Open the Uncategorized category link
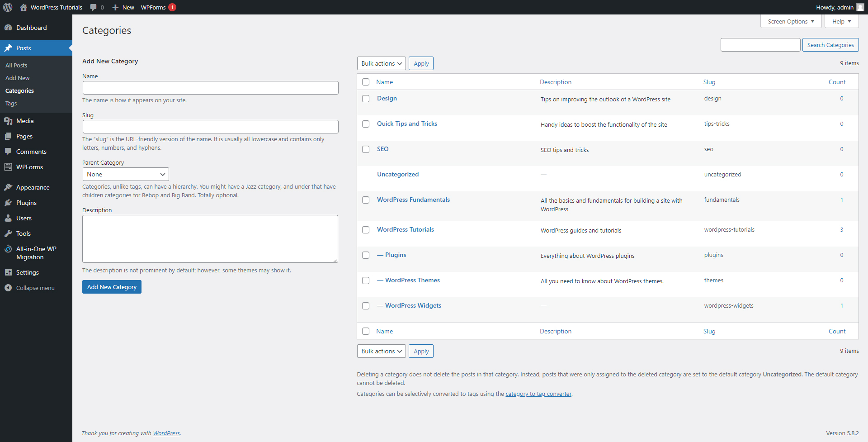Image resolution: width=868 pixels, height=442 pixels. coord(398,174)
